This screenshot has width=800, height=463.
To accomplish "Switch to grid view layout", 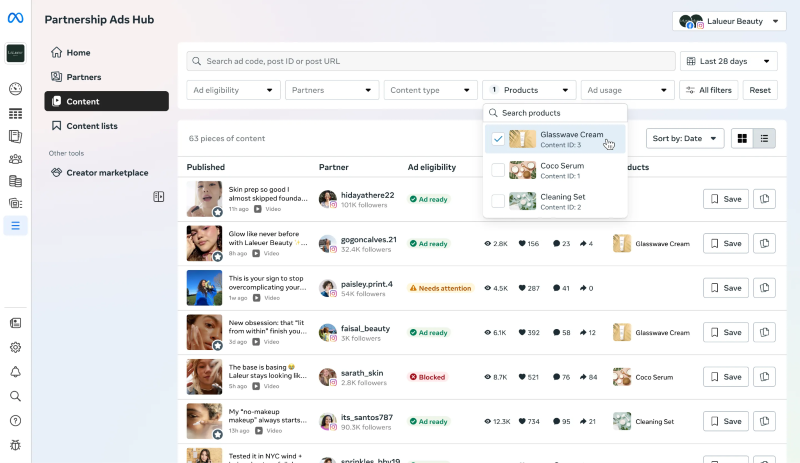I will click(742, 138).
